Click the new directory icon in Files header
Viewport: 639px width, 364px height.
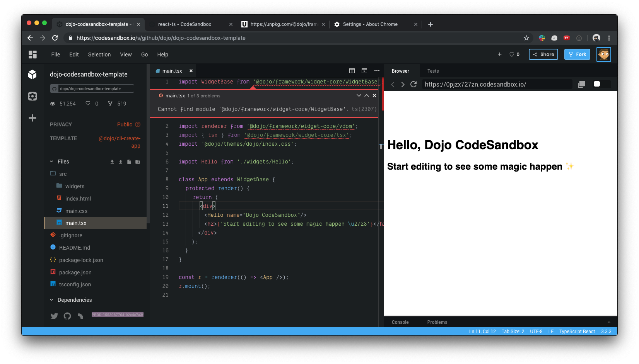pos(138,162)
